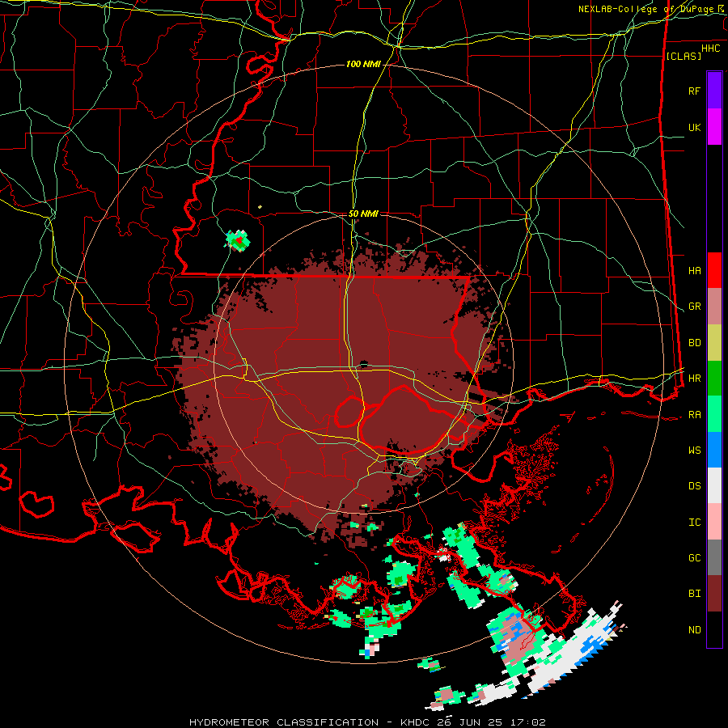This screenshot has width=728, height=728.
Task: Click the UK legend label
Action: click(x=694, y=128)
